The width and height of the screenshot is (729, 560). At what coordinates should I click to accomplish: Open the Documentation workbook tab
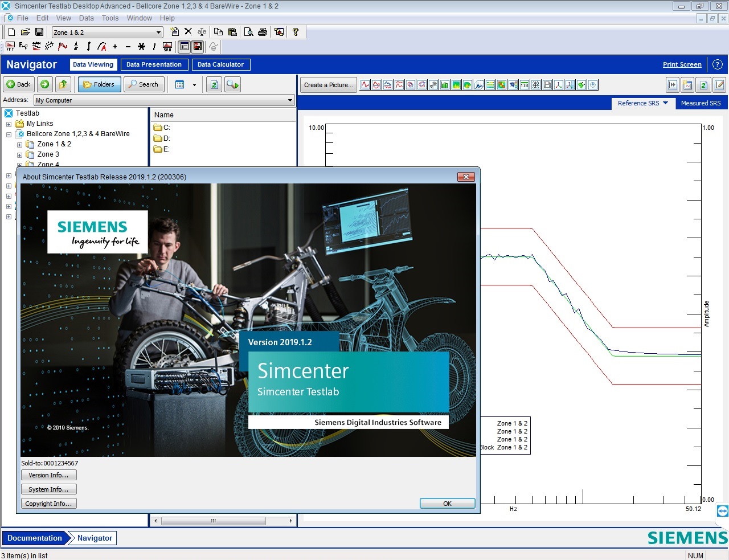(35, 538)
